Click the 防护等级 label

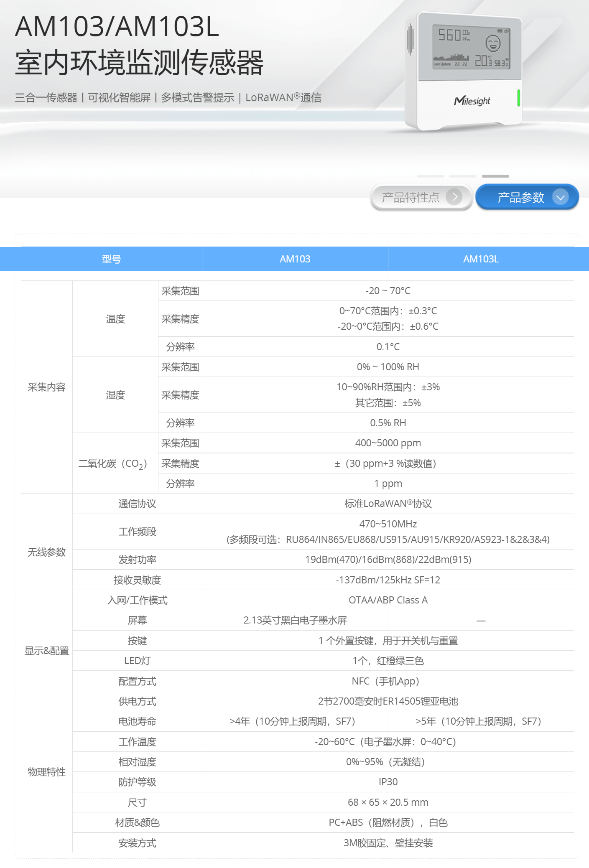point(137,782)
